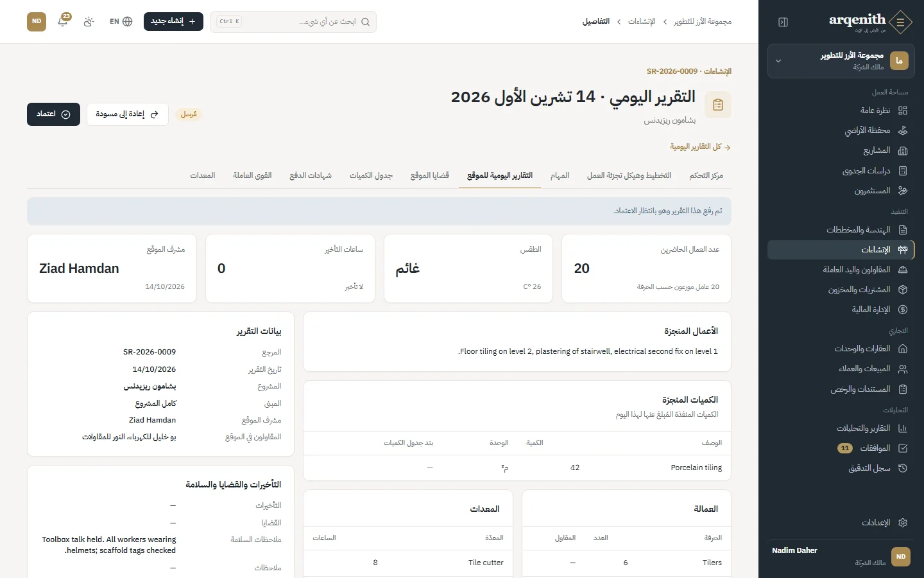Switch to the مركز التحكم tab
Viewport: 924px width, 578px height.
706,176
